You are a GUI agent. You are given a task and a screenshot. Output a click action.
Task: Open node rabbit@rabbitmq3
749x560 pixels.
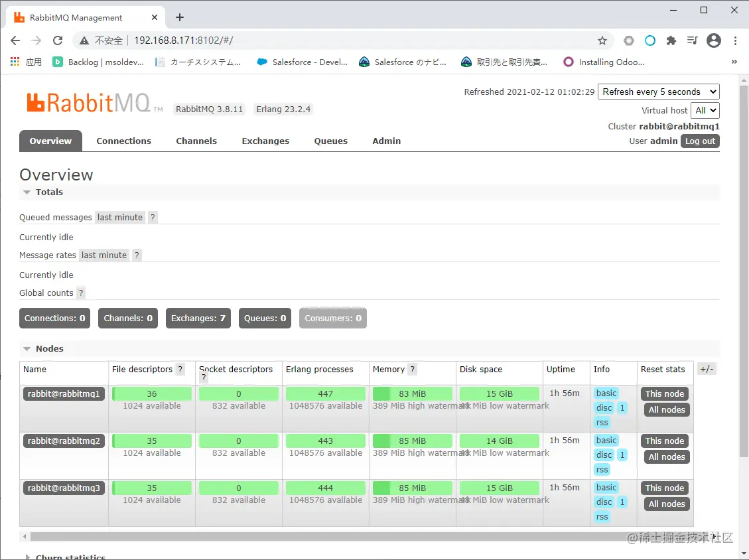[x=64, y=488]
